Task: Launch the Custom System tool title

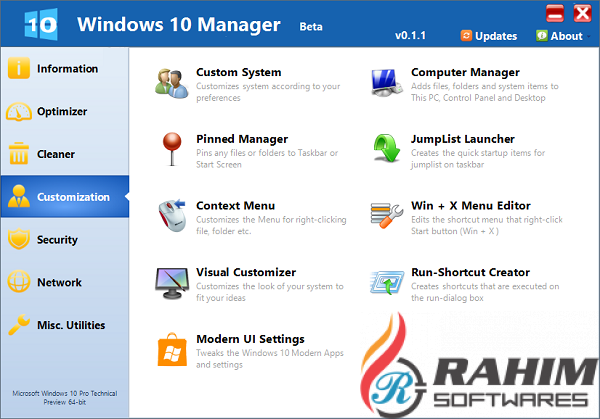Action: pos(238,72)
